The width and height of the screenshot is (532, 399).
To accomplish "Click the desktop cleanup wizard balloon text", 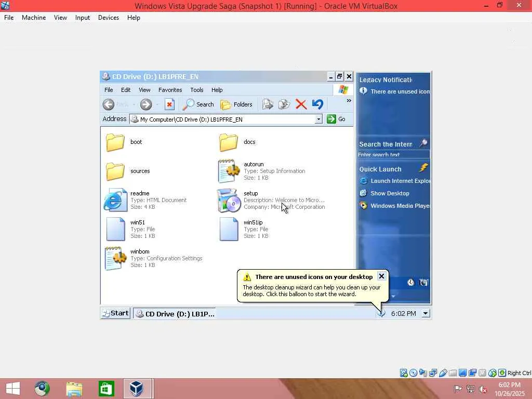I will coord(312,291).
